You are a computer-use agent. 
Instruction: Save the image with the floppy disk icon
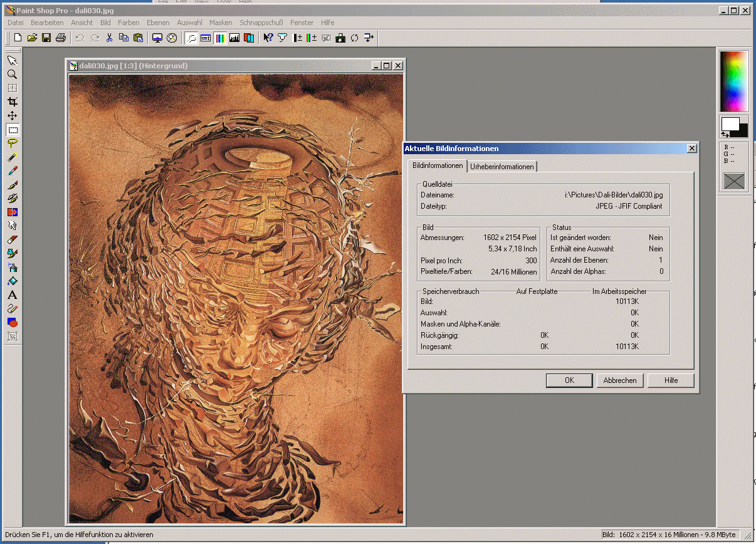46,38
